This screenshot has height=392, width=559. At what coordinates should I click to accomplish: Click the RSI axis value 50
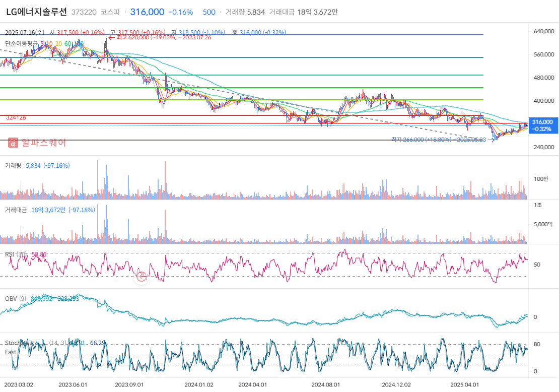(x=537, y=265)
